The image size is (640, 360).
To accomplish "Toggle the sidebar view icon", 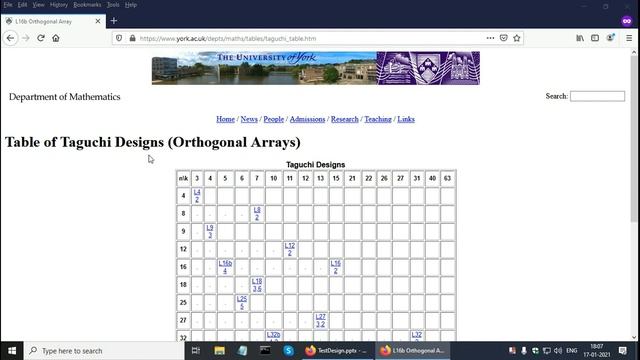I will [595, 38].
